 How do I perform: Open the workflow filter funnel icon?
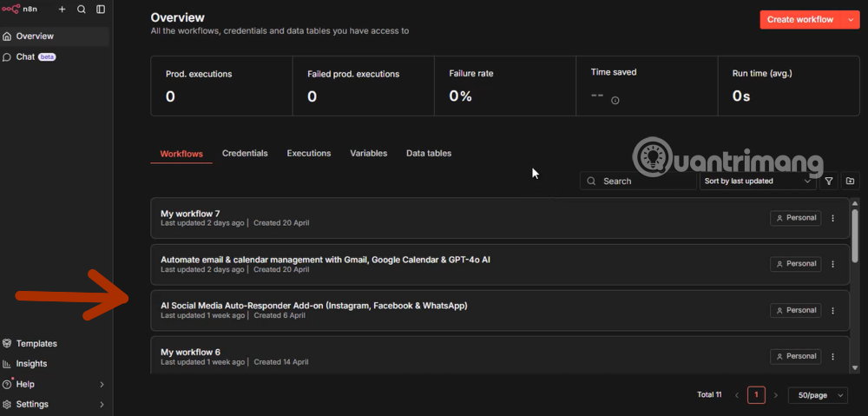coord(829,182)
